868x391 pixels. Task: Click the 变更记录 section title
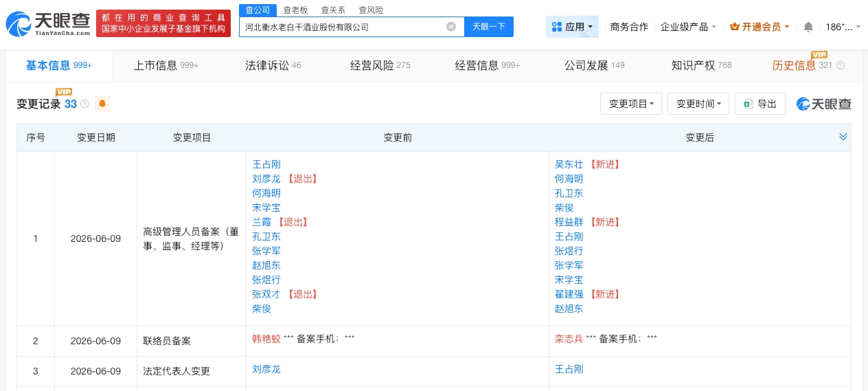coord(38,104)
